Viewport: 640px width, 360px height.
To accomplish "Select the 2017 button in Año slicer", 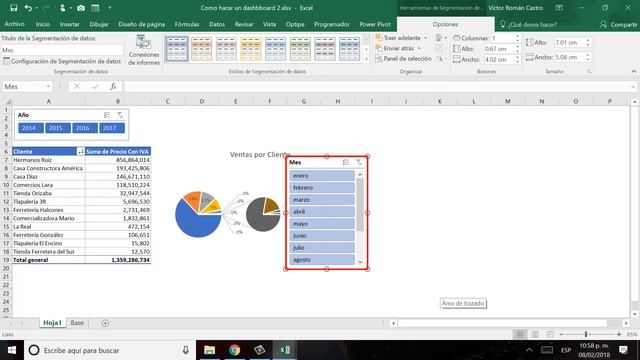I will tap(111, 128).
